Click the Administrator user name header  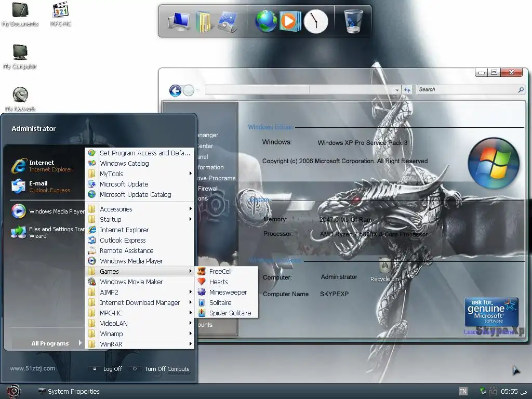[34, 129]
